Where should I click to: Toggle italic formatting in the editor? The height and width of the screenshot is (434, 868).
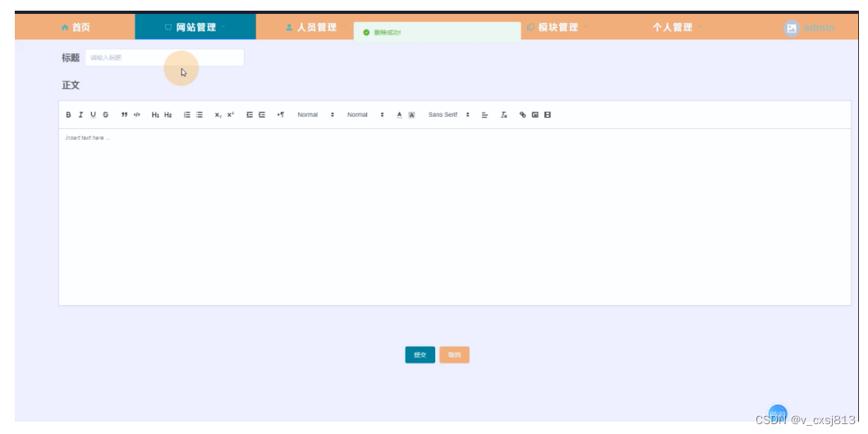[80, 115]
